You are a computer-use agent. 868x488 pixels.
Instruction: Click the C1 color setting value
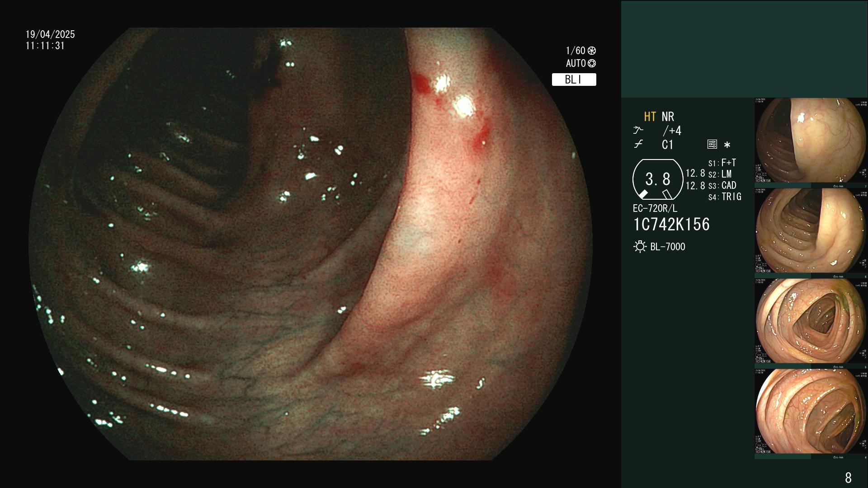point(667,145)
